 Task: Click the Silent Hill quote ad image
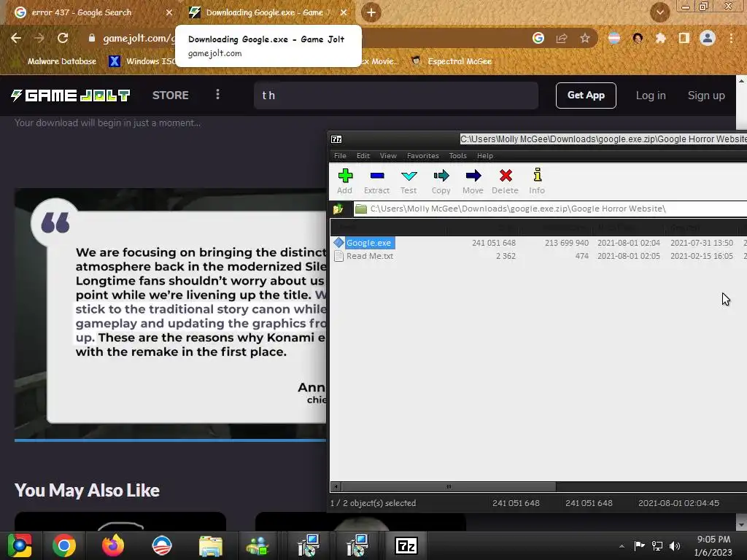tap(171, 314)
